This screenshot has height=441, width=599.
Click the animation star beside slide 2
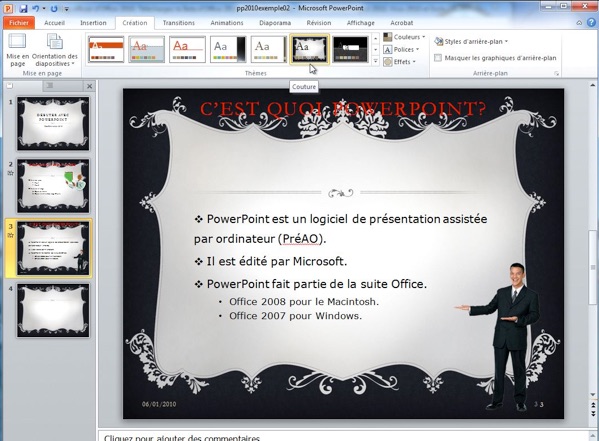click(11, 173)
